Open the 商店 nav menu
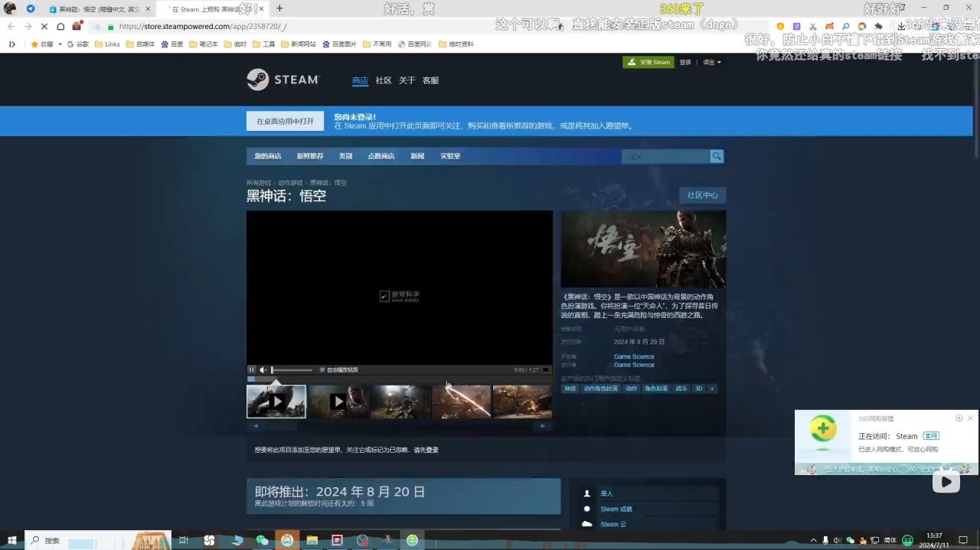 360,80
